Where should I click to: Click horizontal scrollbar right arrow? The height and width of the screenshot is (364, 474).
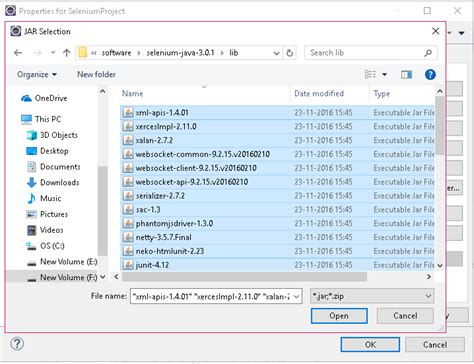tap(429, 277)
